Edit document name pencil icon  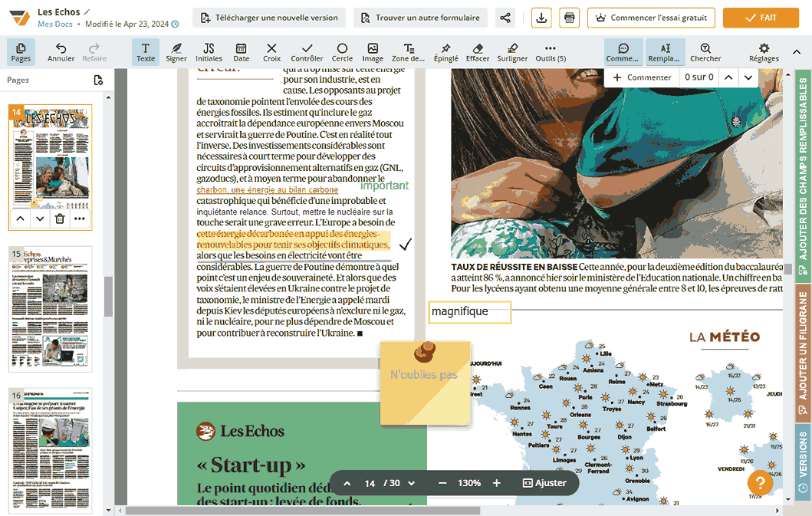coord(87,12)
